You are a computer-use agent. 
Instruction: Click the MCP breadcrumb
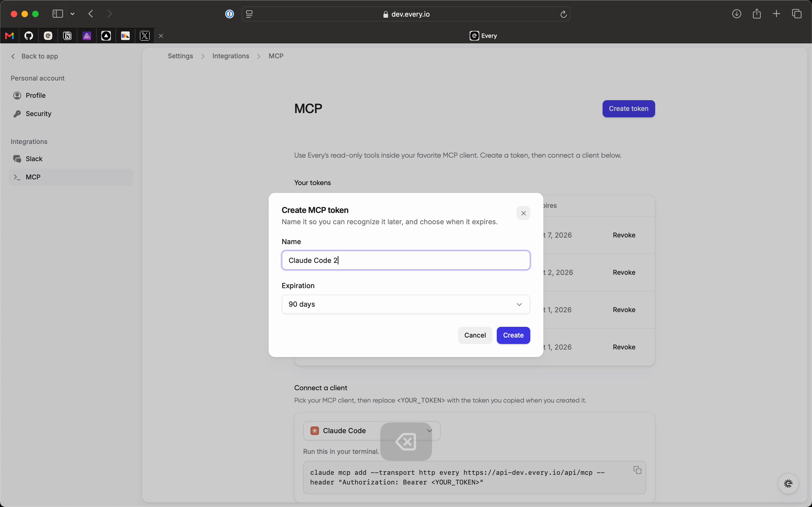[x=276, y=56]
